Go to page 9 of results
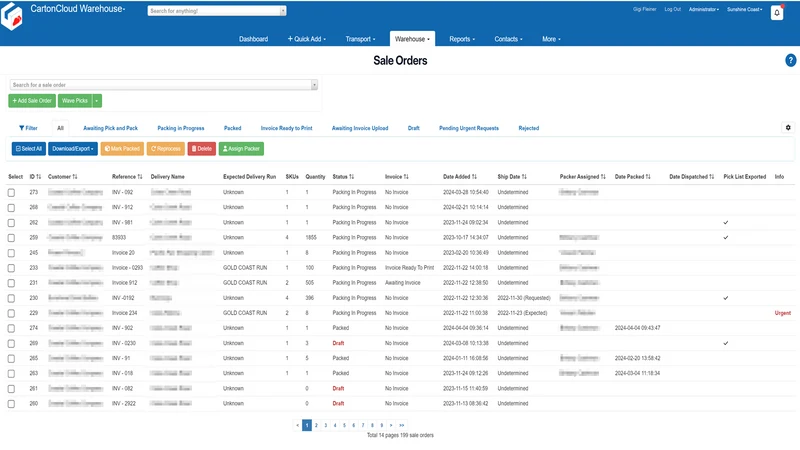The height and width of the screenshot is (450, 800). [x=382, y=425]
